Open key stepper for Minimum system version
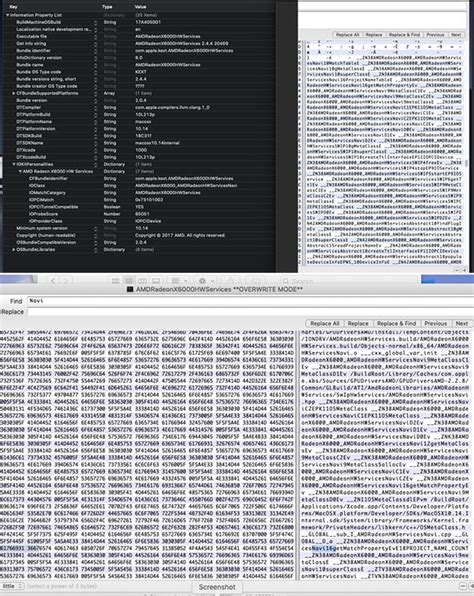Screen dimensions: 474x596 (95, 228)
